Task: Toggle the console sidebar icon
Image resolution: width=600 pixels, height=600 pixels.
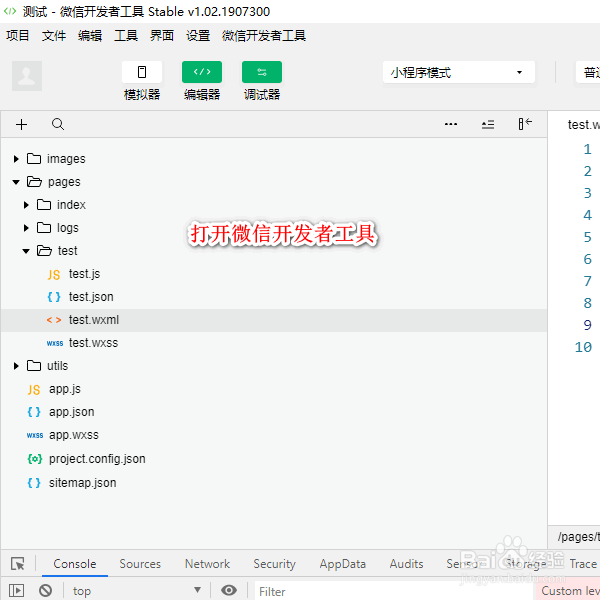Action: point(16,590)
